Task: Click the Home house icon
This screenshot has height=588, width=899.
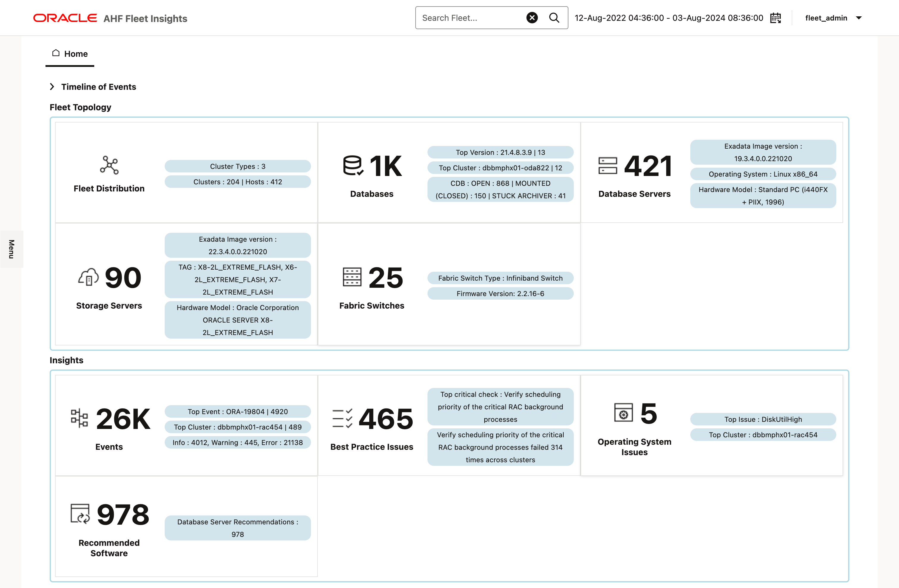Action: click(x=56, y=53)
